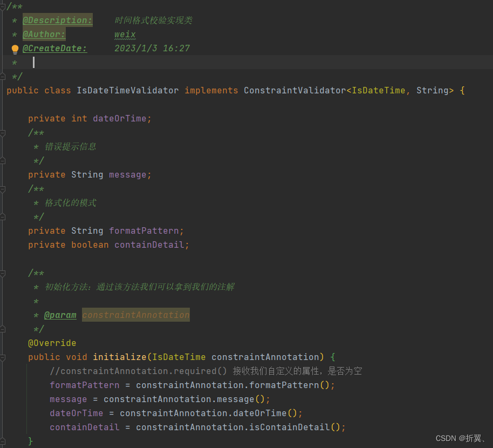Fold marker at initialize method closing brace
Viewport: 493px width, 448px height.
pos(3,441)
